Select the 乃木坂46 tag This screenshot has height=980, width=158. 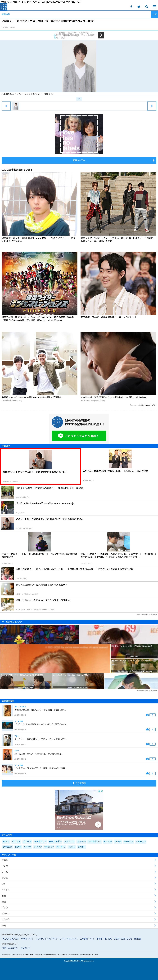tap(82, 841)
